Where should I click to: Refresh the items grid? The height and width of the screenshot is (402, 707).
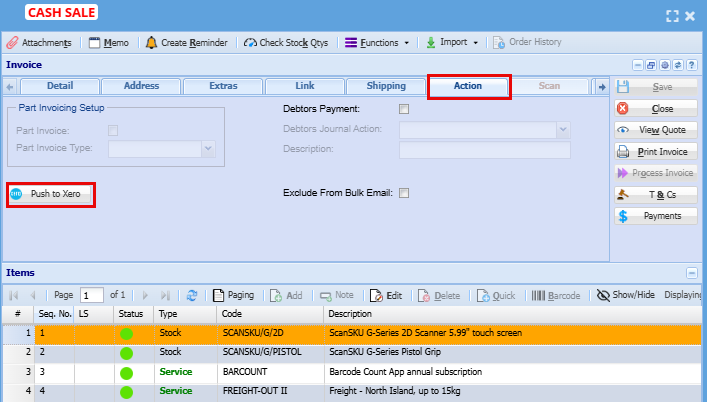tap(192, 296)
